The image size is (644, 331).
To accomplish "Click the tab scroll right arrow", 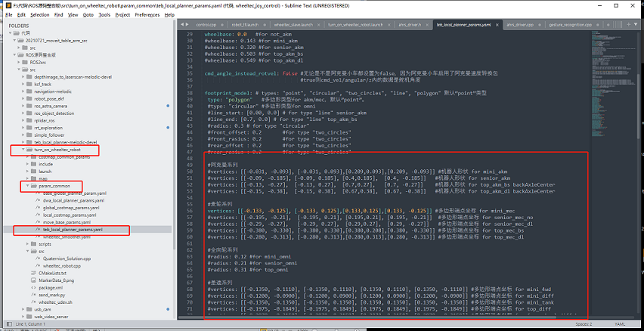I will (x=187, y=25).
